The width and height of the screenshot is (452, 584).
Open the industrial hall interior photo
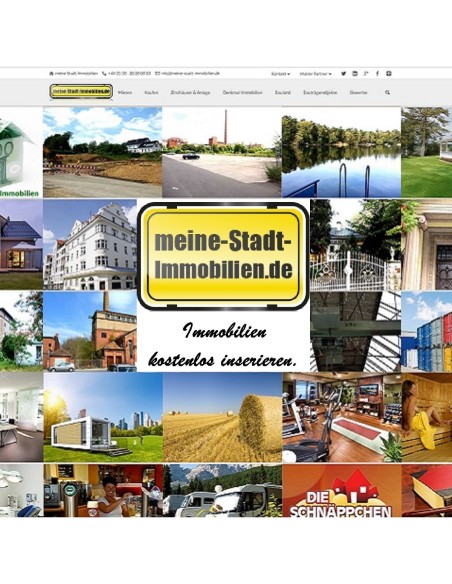pyautogui.click(x=356, y=331)
